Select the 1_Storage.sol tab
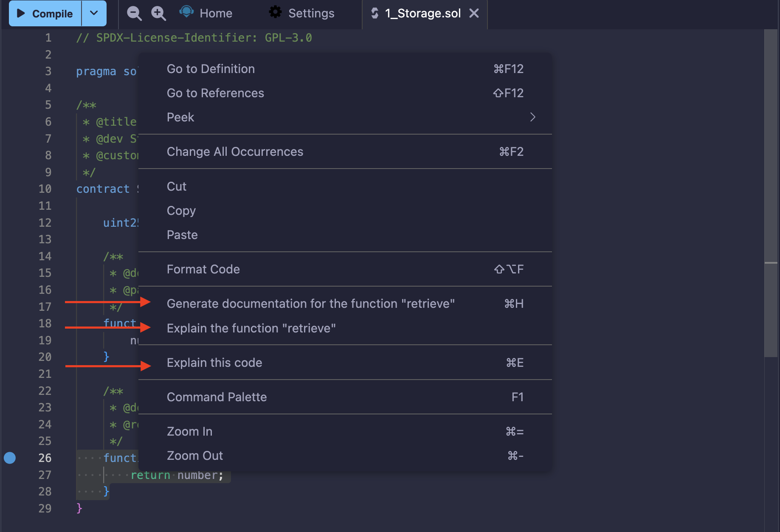Screen dimensions: 780x532 (x=425, y=14)
